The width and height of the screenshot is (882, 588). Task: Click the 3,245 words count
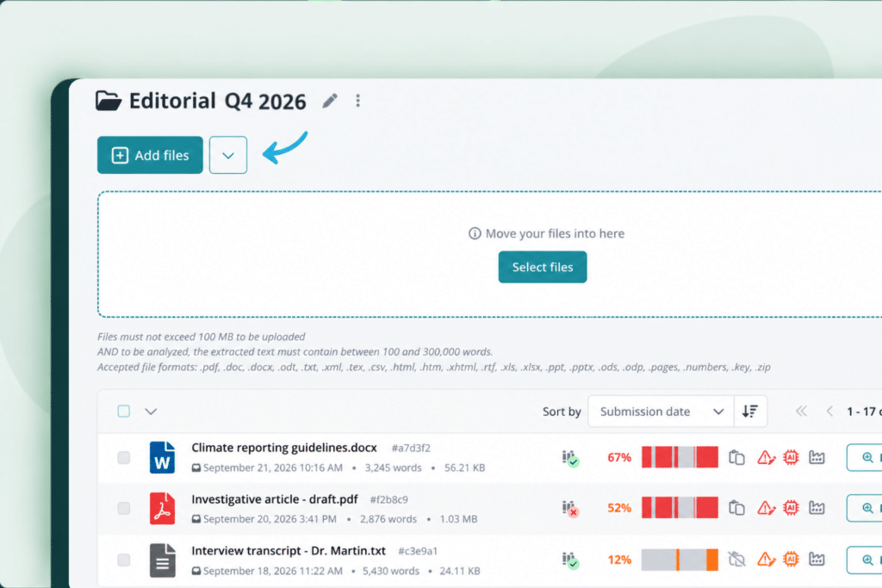pos(393,467)
